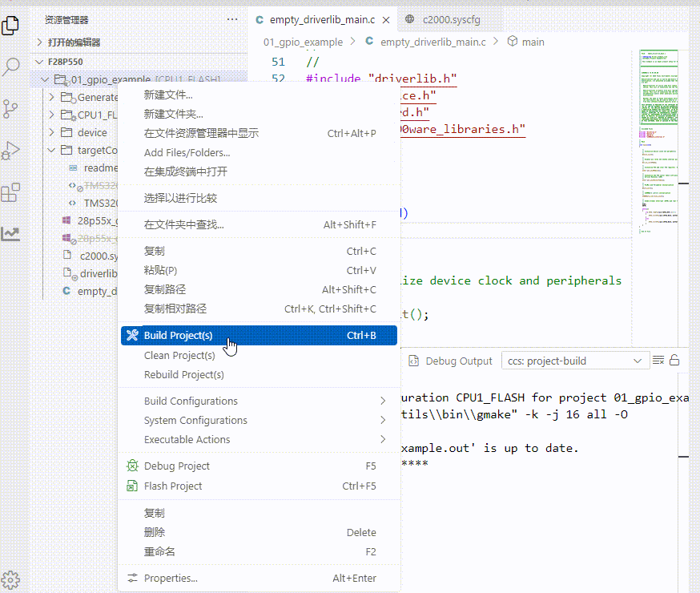The image size is (700, 593).
Task: Open the graph chart icon in activity bar
Action: (10, 233)
